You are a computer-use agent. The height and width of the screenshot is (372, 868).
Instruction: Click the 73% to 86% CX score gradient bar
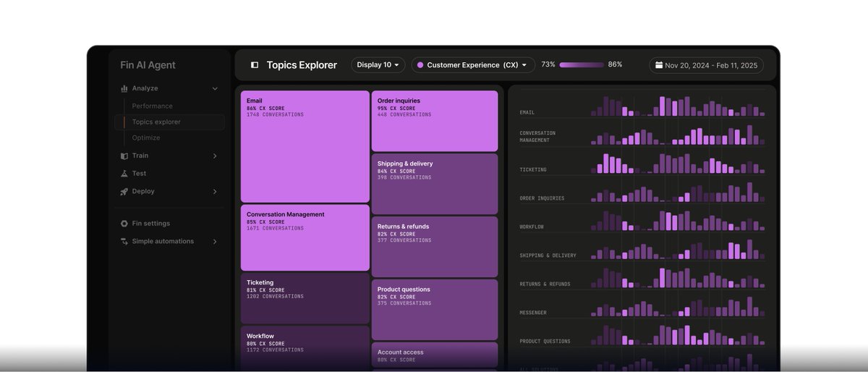coord(582,65)
